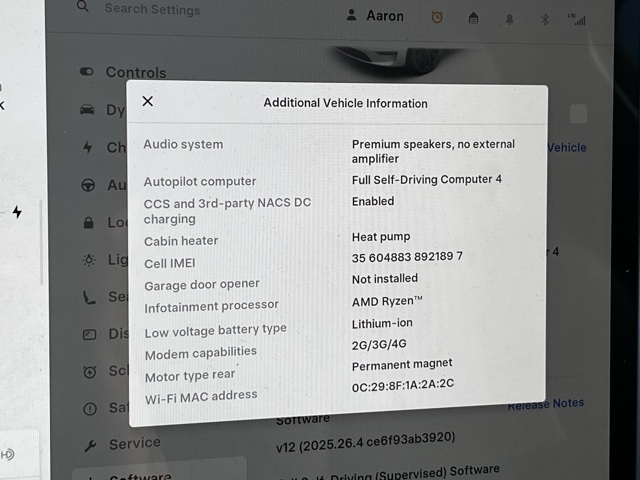Tap the lightning bolt icon on left panel

[17, 212]
